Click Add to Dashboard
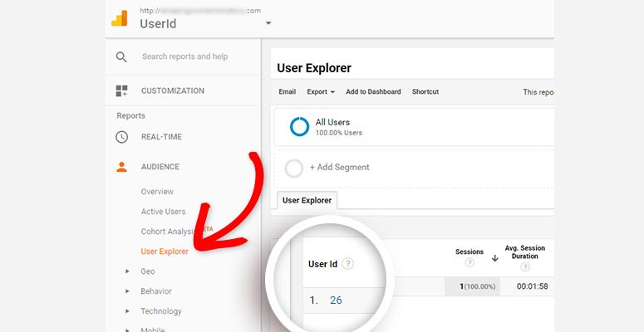 tap(373, 92)
